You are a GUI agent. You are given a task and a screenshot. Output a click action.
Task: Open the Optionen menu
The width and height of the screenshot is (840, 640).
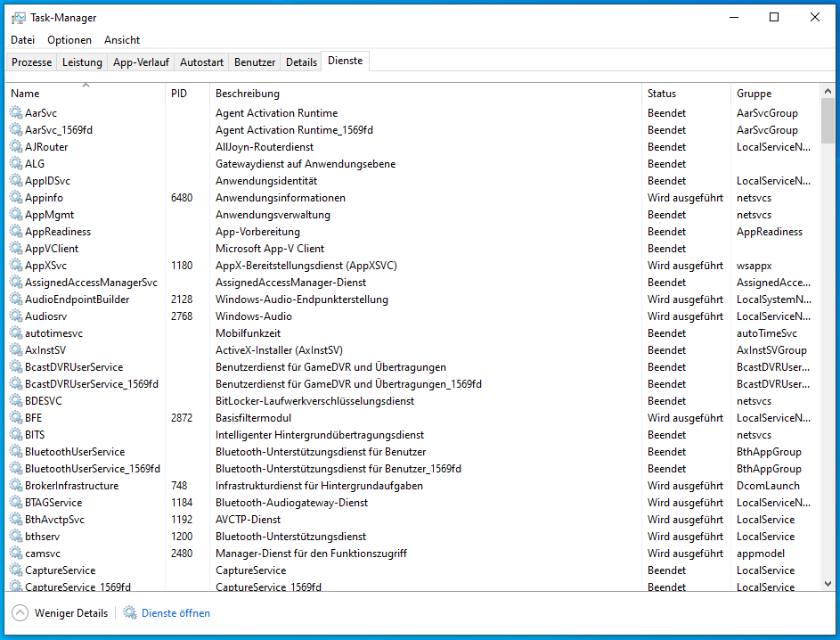point(69,40)
